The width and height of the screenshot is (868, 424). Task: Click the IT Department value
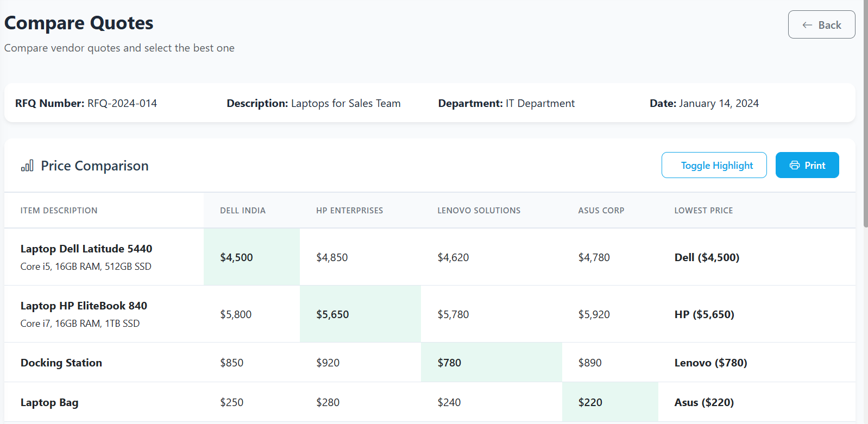[x=540, y=103]
